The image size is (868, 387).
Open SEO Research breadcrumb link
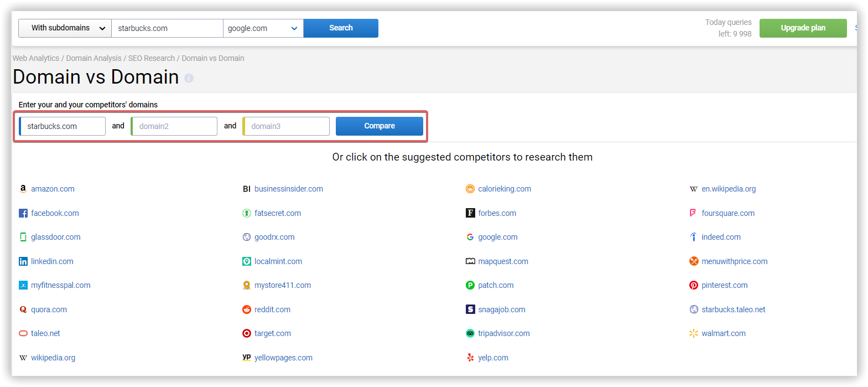click(x=152, y=58)
